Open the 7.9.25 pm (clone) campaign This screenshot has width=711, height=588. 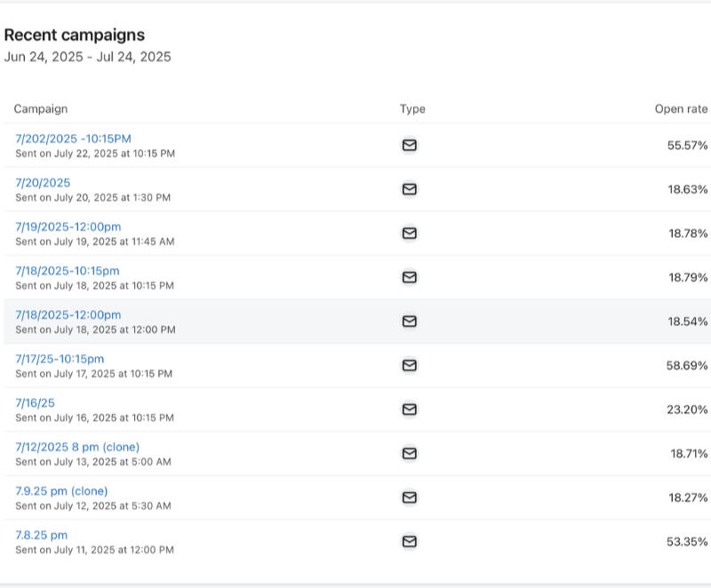pos(61,490)
